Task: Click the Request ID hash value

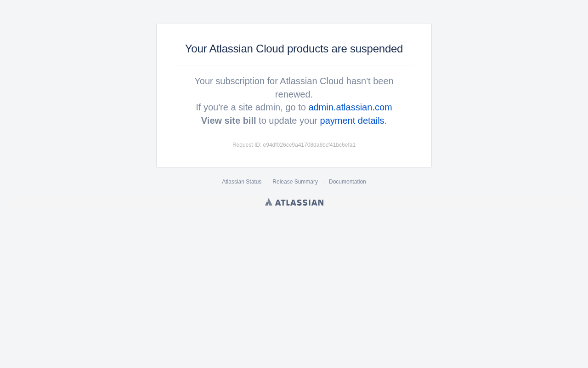Action: tap(309, 145)
